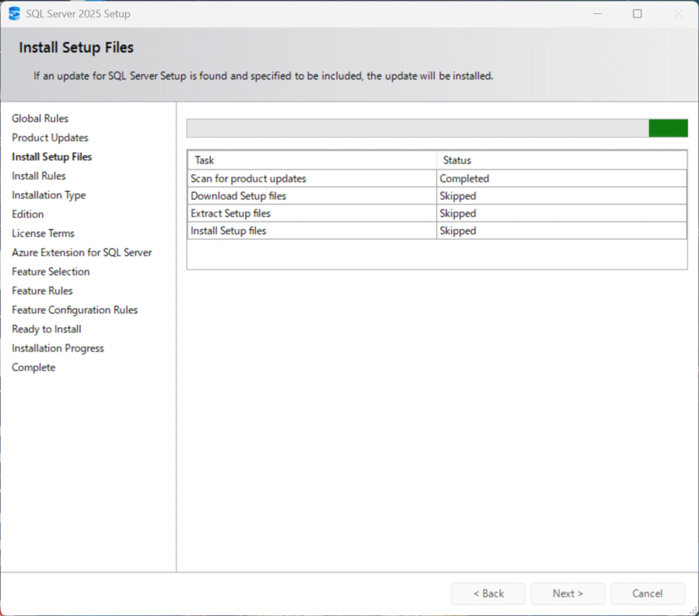Click the Completed status cell
The image size is (699, 616).
pyautogui.click(x=562, y=178)
